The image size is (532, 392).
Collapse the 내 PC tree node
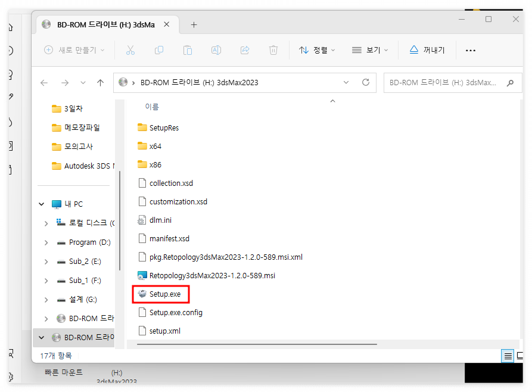[41, 204]
